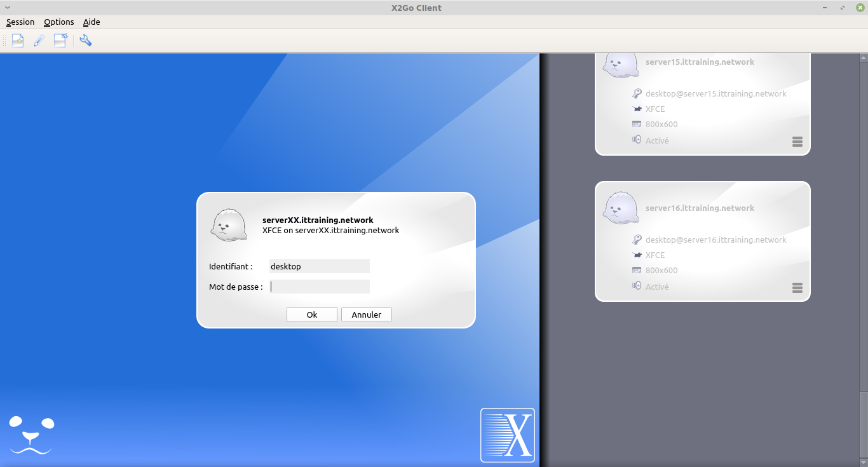
Task: Click the create session shortcut icon
Action: (x=60, y=41)
